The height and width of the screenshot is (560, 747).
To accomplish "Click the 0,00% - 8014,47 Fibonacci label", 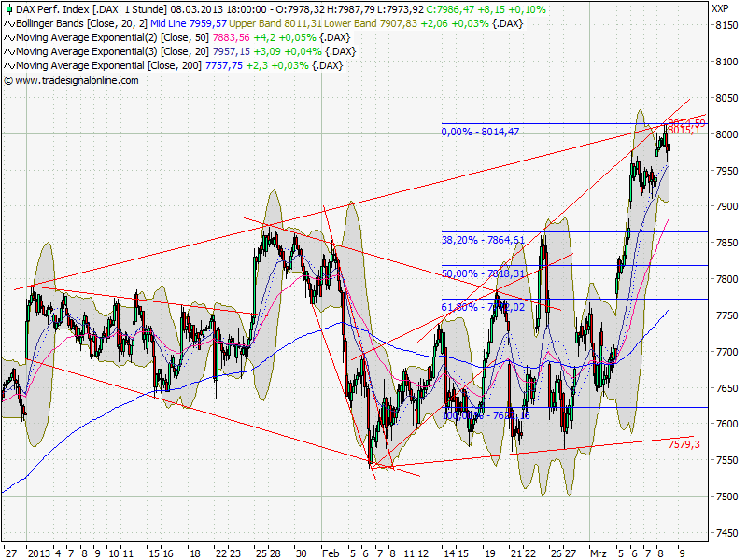I will 480,132.
